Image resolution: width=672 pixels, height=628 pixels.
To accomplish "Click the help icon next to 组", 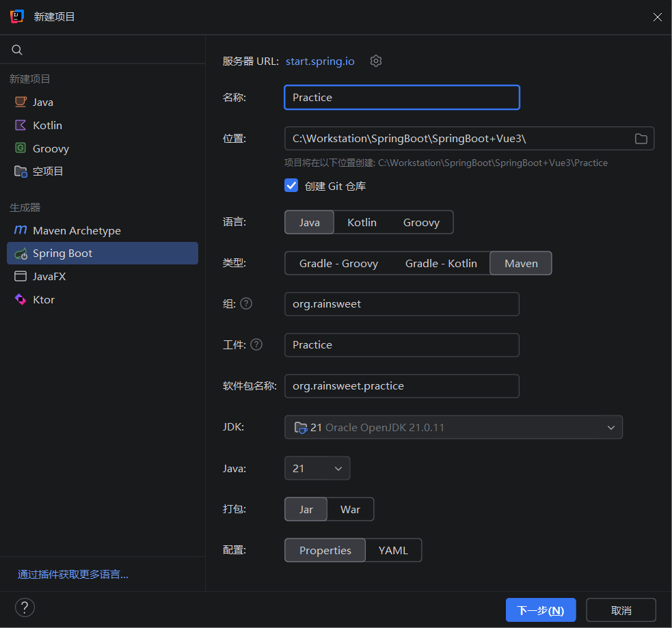I will click(x=246, y=303).
